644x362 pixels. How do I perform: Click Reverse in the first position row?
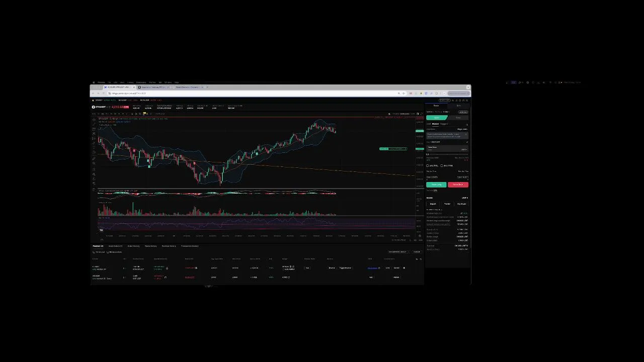click(x=332, y=268)
